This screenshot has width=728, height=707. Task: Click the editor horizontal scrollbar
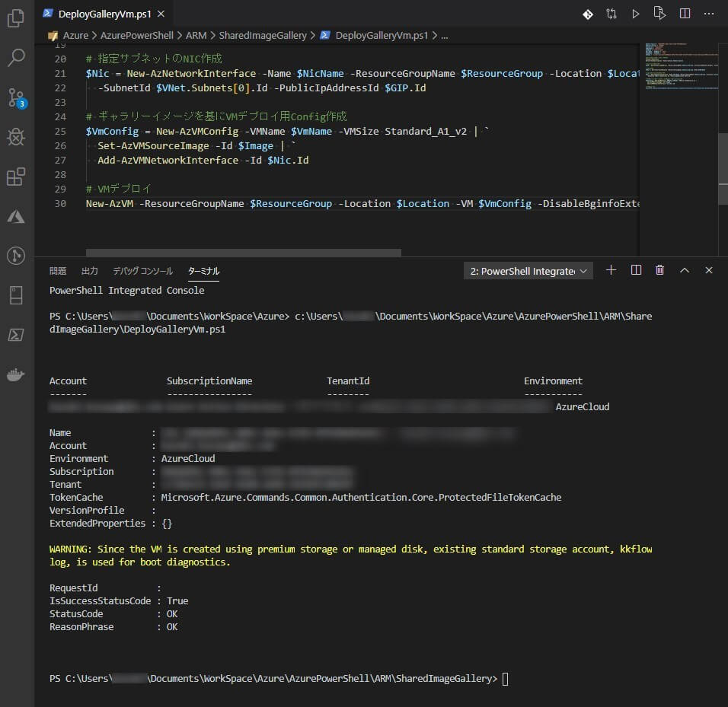click(243, 253)
